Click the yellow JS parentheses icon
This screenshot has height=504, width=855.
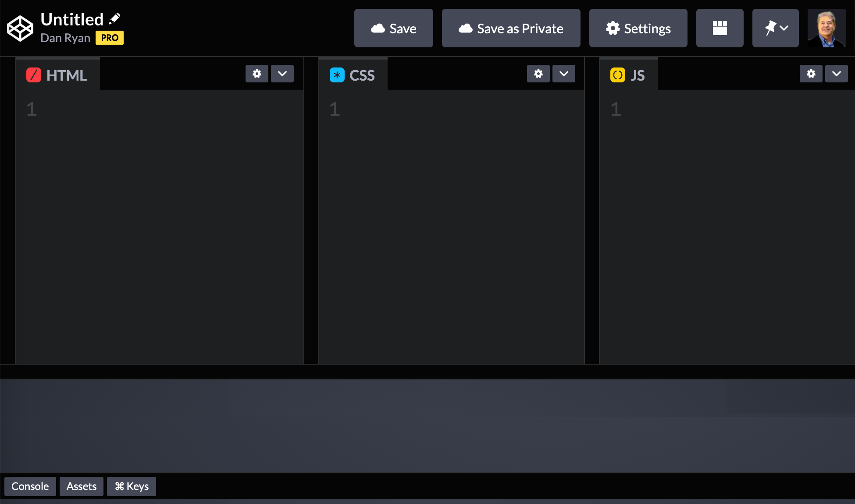click(617, 75)
